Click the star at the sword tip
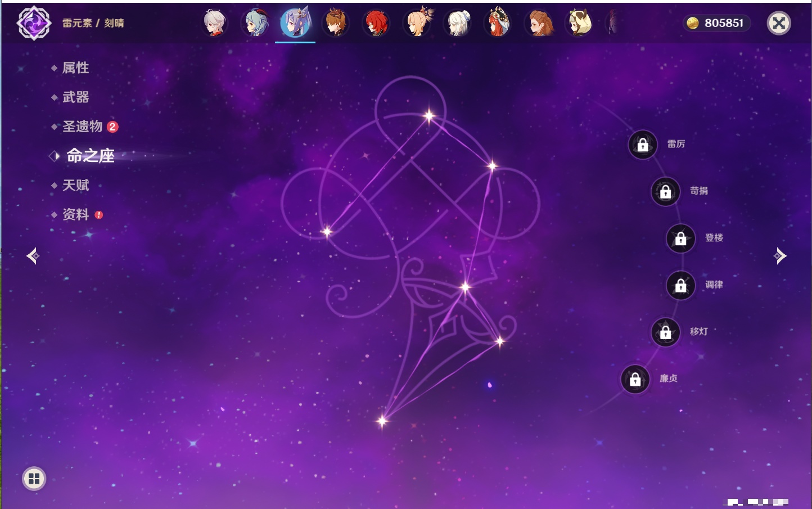The width and height of the screenshot is (812, 509). tap(382, 421)
